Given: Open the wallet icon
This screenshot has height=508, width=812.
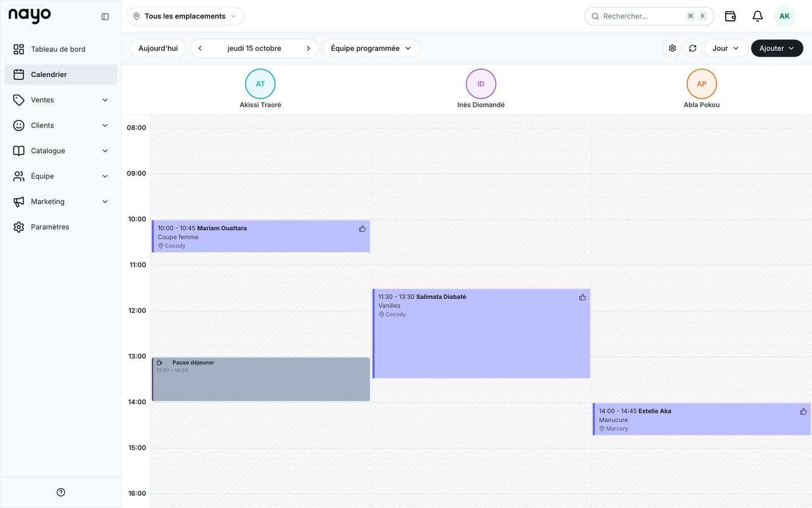Looking at the screenshot, I should pyautogui.click(x=730, y=16).
